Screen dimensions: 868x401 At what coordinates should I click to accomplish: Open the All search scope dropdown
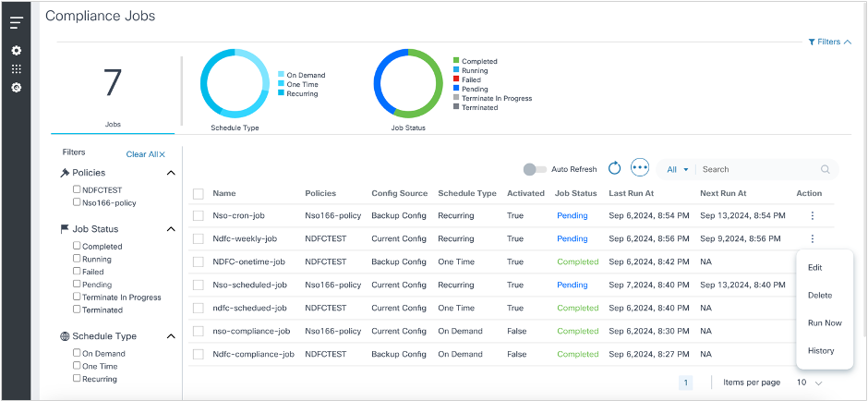point(678,170)
